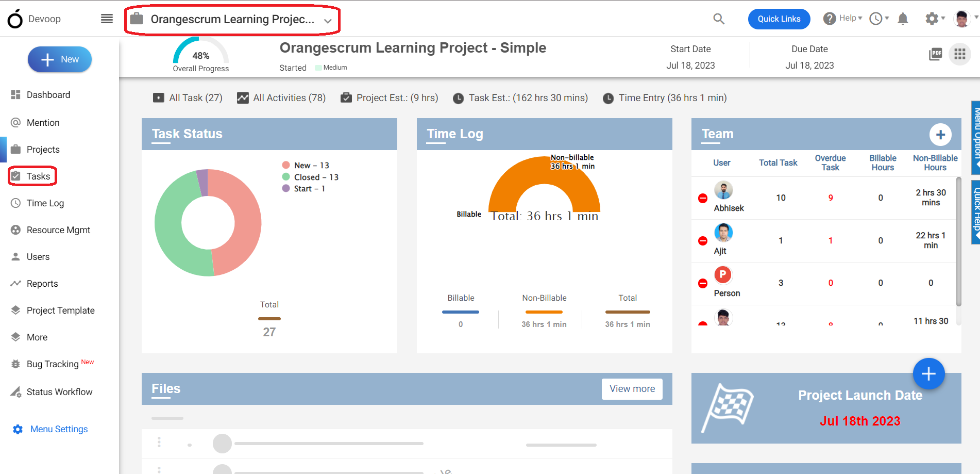Collapse the sidebar with hamburger menu icon

click(107, 19)
